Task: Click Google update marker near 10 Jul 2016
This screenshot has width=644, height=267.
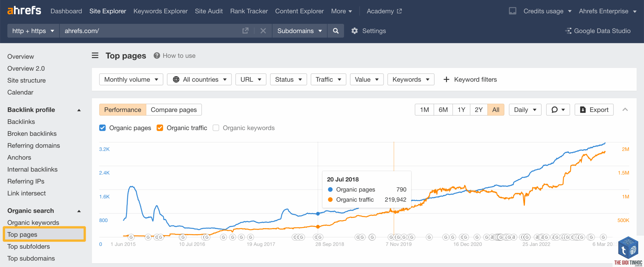Action: (183, 237)
